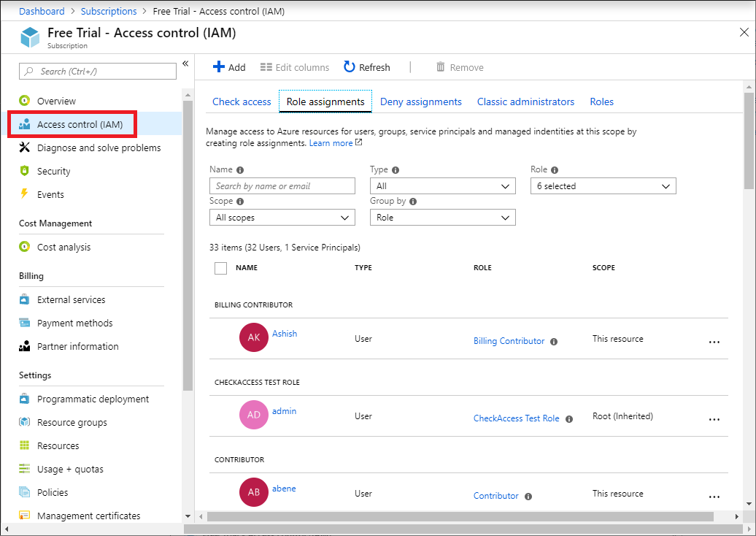Click the info icon next to Type filter
The image size is (756, 536).
tap(396, 170)
